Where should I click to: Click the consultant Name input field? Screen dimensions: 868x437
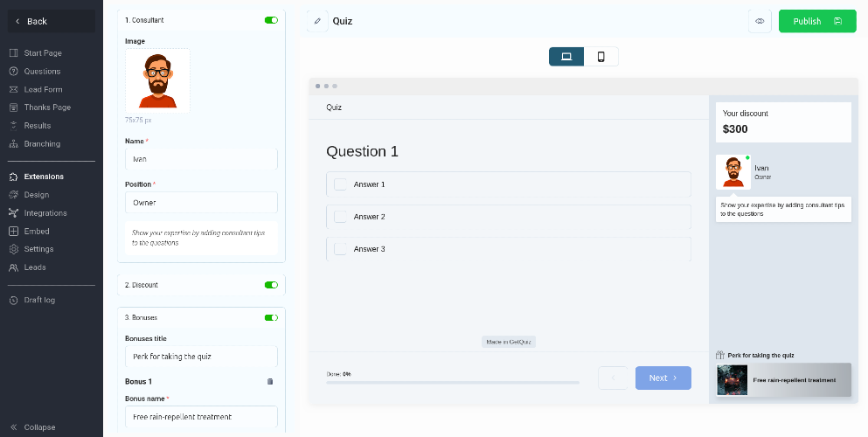[x=202, y=159]
